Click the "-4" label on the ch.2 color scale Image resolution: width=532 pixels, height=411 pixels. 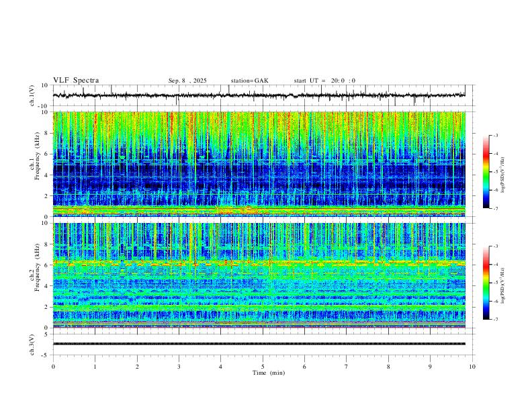point(495,264)
